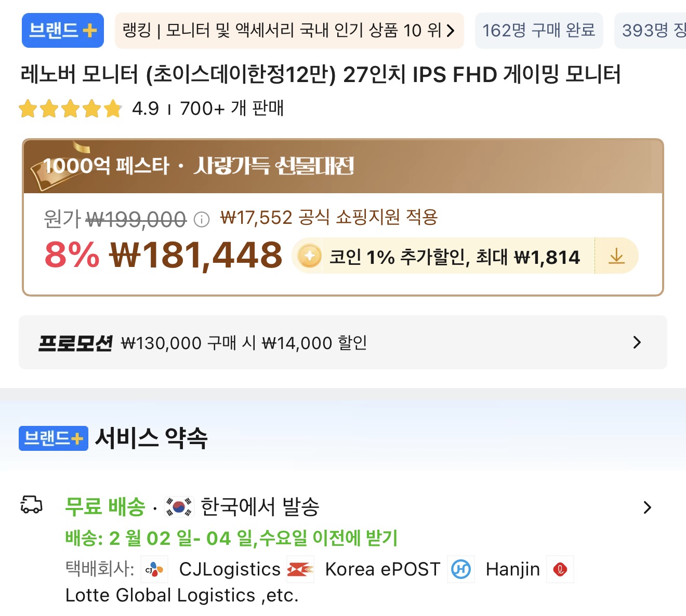The width and height of the screenshot is (686, 616).
Task: Select the partially visible 393명 tag
Action: coord(653,31)
